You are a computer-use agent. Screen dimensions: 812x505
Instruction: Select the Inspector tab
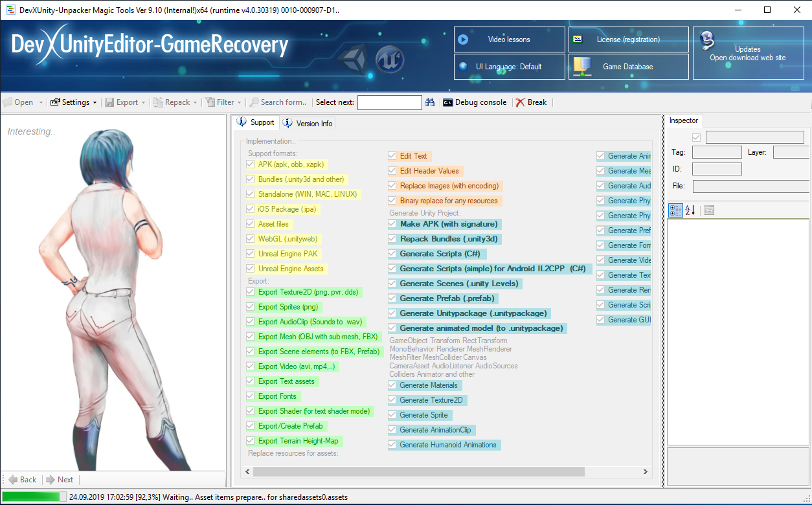pos(684,120)
